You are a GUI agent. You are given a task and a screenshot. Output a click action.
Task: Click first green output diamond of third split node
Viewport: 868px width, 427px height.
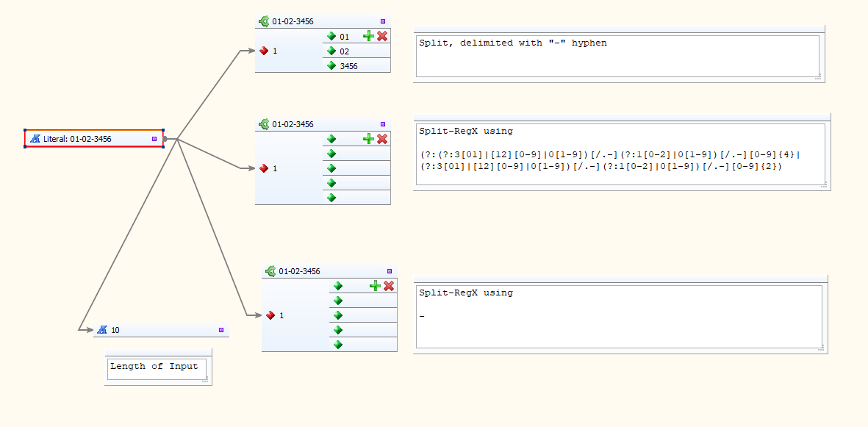click(338, 286)
